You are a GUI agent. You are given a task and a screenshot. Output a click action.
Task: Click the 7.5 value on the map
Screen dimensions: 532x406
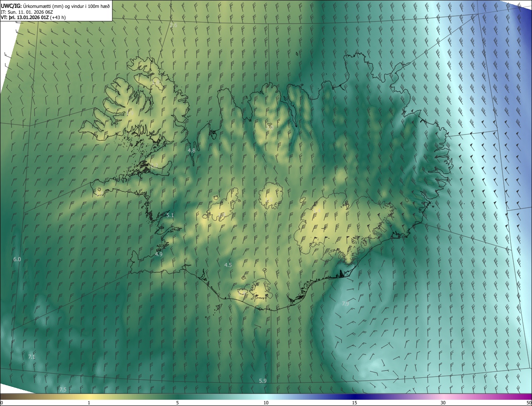[63, 389]
